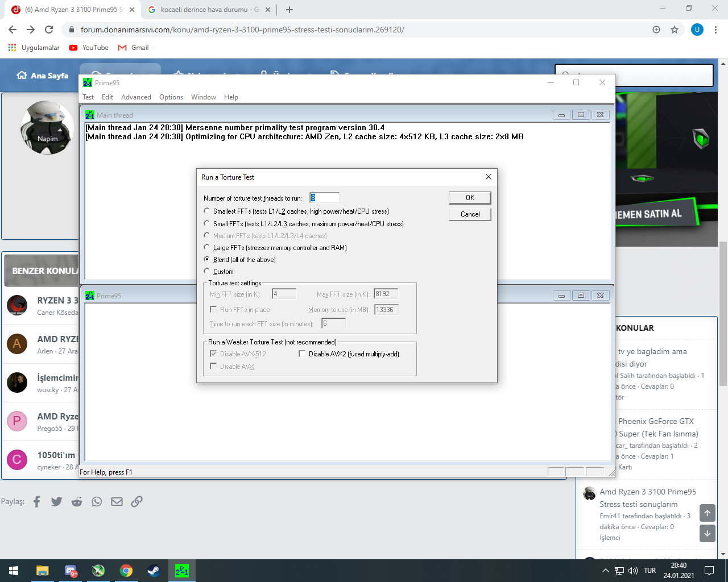Open the Options menu in Prime95
The image size is (728, 582).
pos(171,97)
